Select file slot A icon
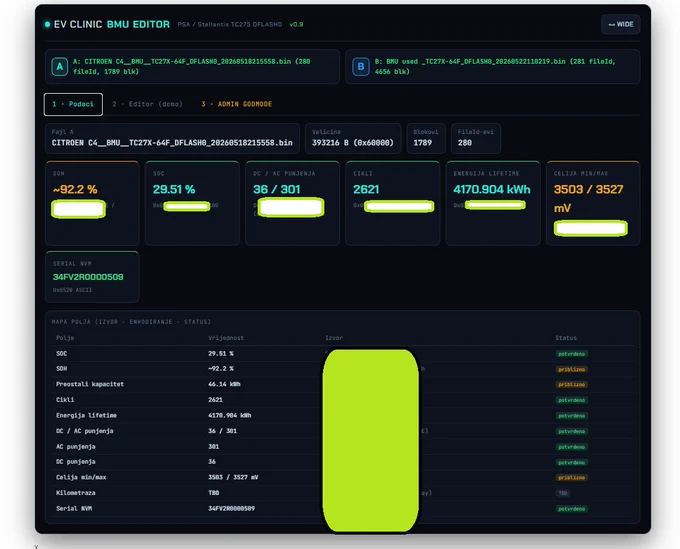This screenshot has height=549, width=680. coord(60,67)
